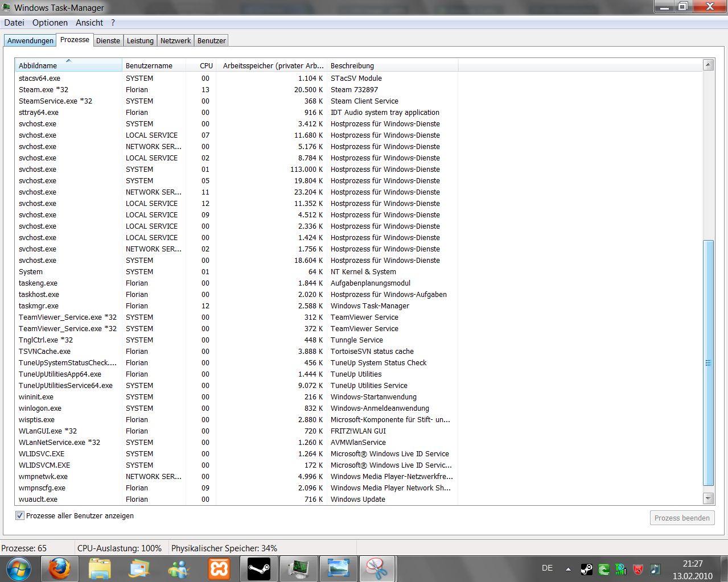
Task: Launch XAMPP from the taskbar
Action: 219,568
